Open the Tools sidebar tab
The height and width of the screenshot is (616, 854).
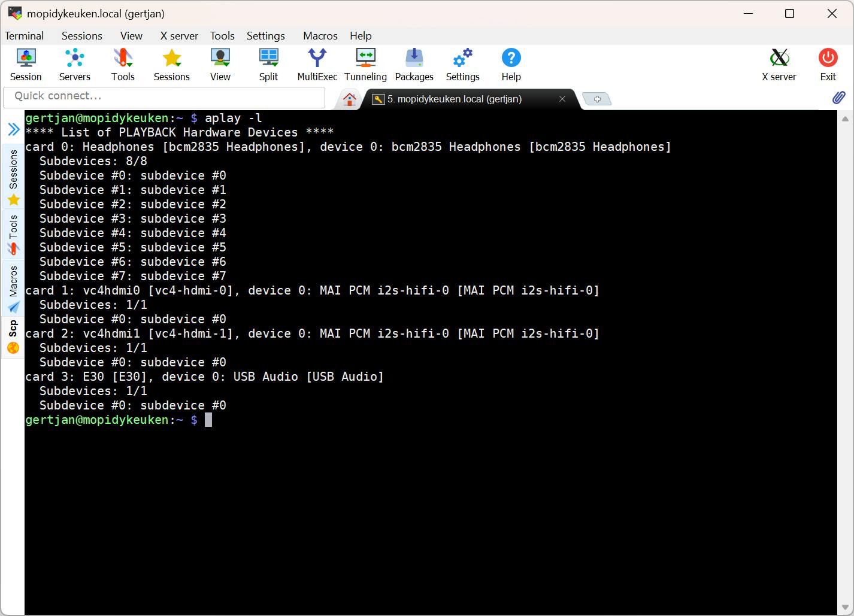coord(13,234)
